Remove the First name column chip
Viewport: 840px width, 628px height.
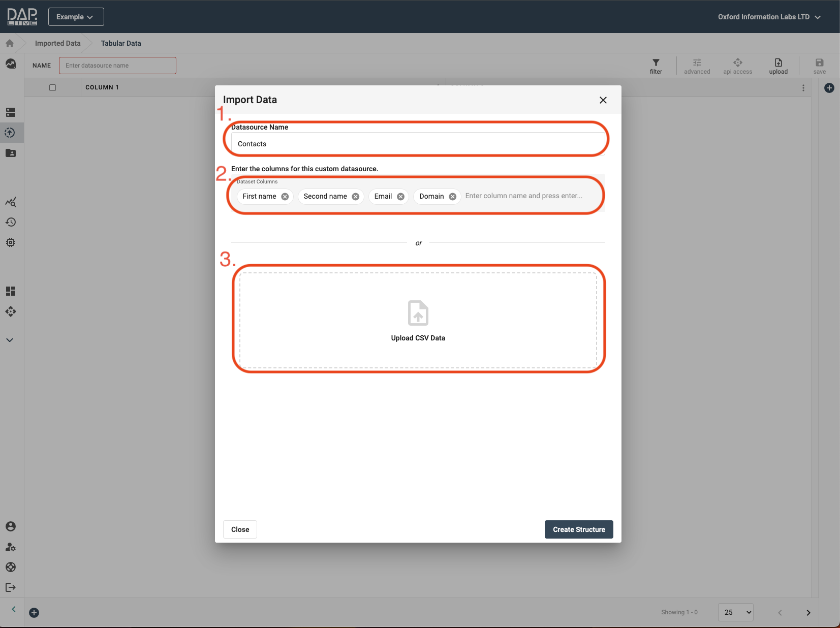point(285,197)
